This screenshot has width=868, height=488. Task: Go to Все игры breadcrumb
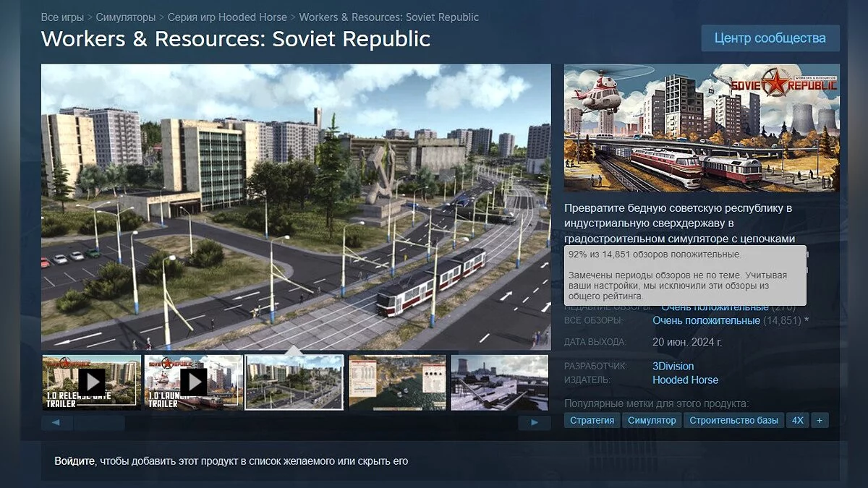[61, 17]
